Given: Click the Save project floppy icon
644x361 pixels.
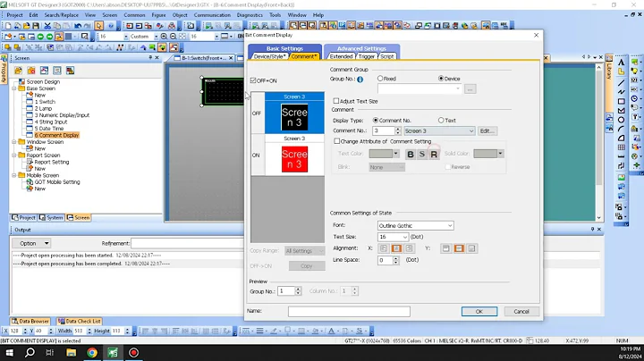Looking at the screenshot, I should [36, 26].
